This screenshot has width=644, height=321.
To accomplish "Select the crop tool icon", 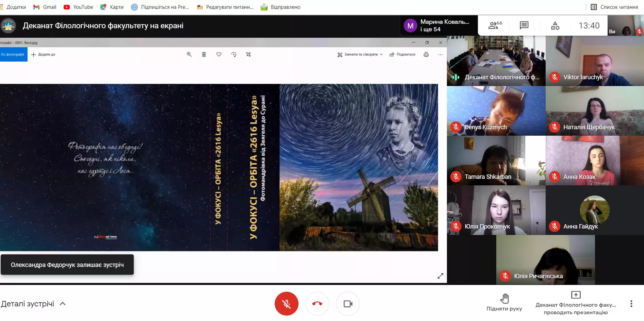I will [248, 54].
